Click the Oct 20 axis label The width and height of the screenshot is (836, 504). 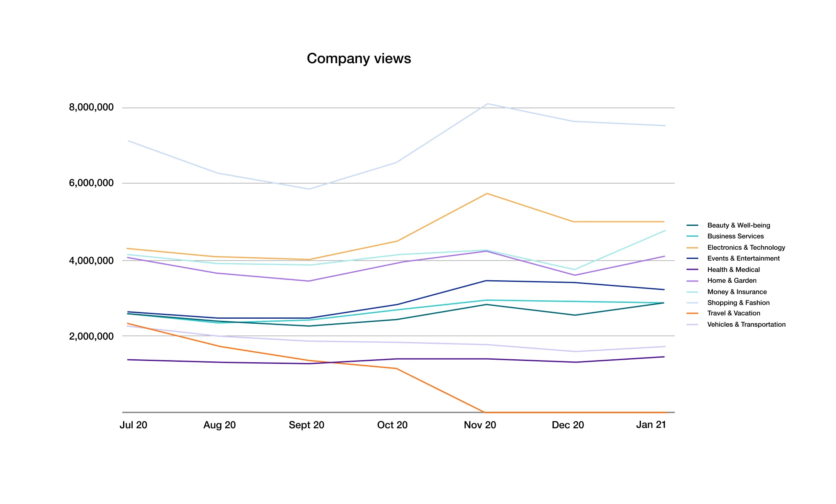[x=392, y=425]
